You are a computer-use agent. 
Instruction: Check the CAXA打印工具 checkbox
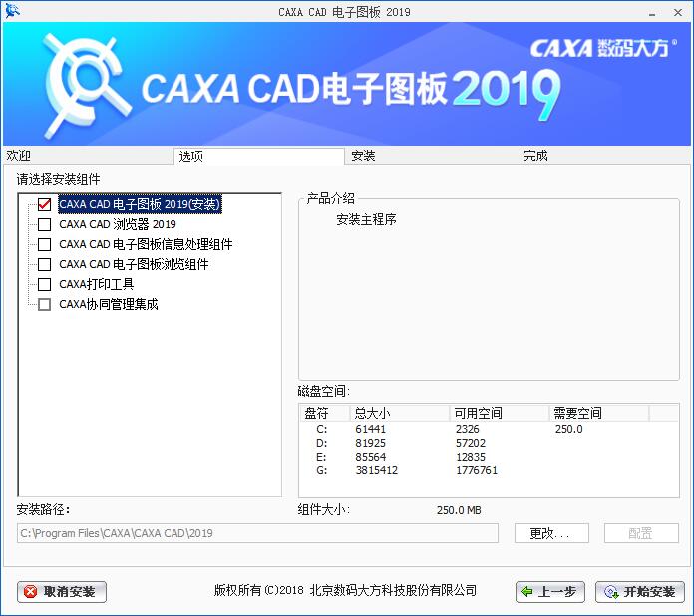click(44, 284)
